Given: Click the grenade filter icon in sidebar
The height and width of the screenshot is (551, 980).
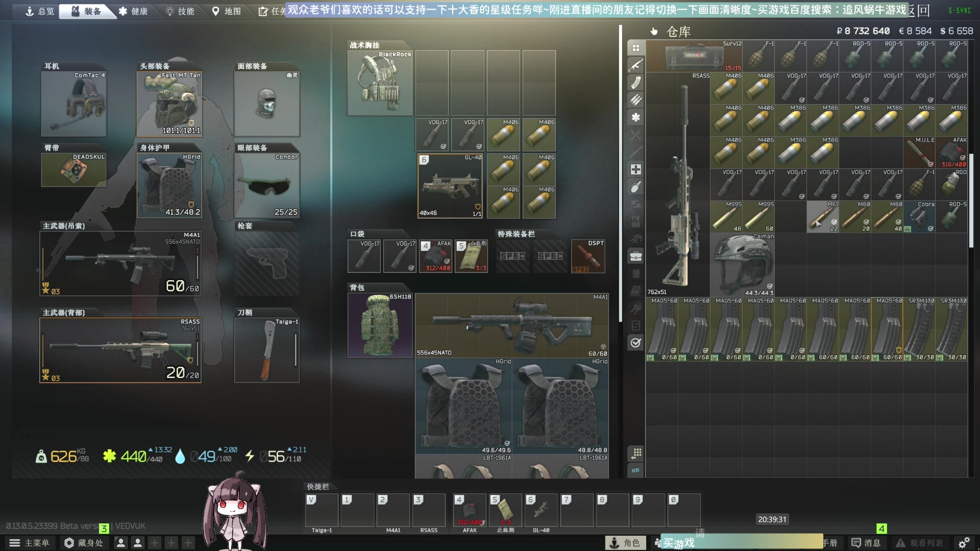Looking at the screenshot, I should click(x=635, y=187).
